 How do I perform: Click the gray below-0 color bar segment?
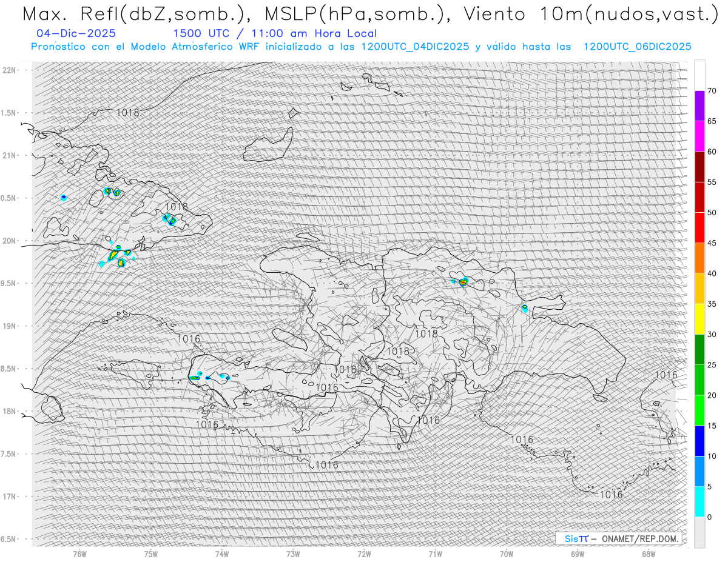click(x=699, y=532)
